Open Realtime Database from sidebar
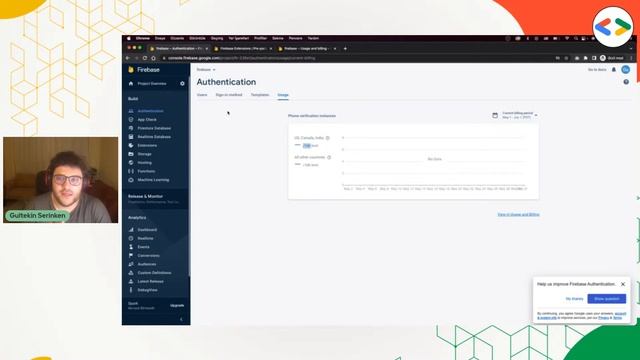 (154, 137)
